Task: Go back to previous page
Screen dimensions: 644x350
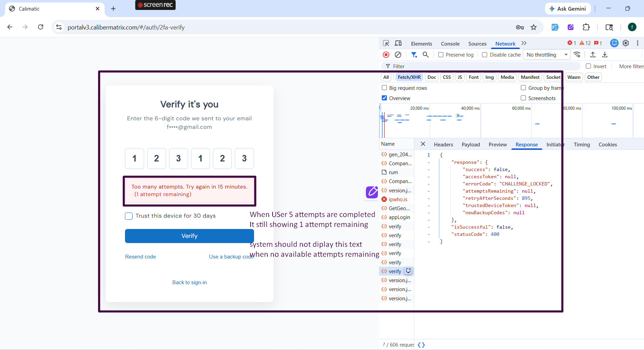Action: [10, 27]
